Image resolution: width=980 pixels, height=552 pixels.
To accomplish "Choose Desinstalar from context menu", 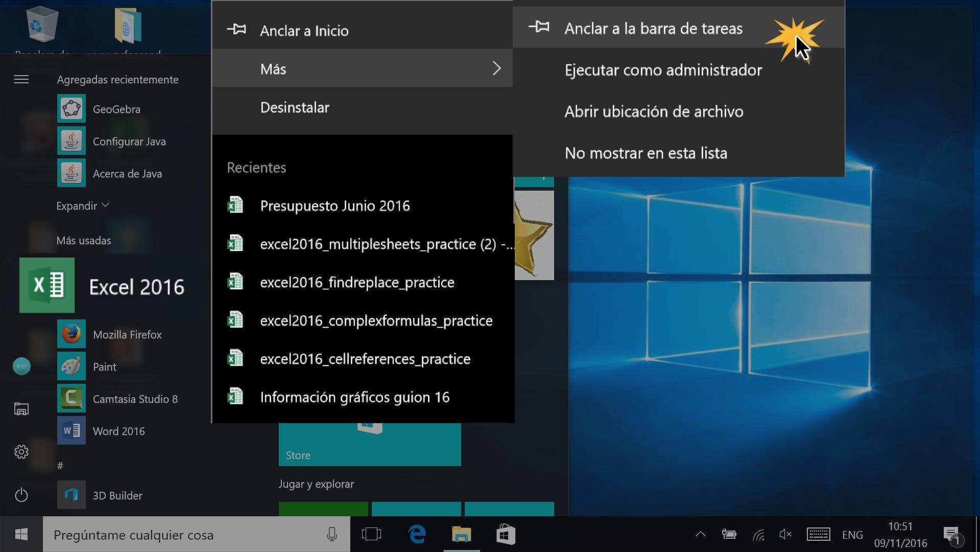I will 362,107.
